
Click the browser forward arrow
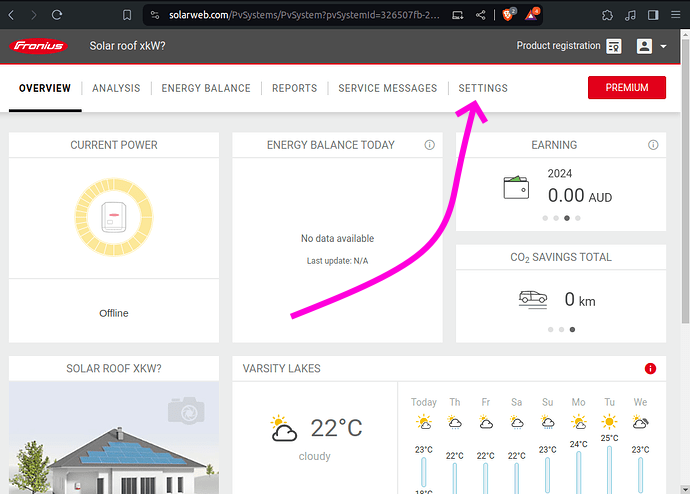point(34,15)
